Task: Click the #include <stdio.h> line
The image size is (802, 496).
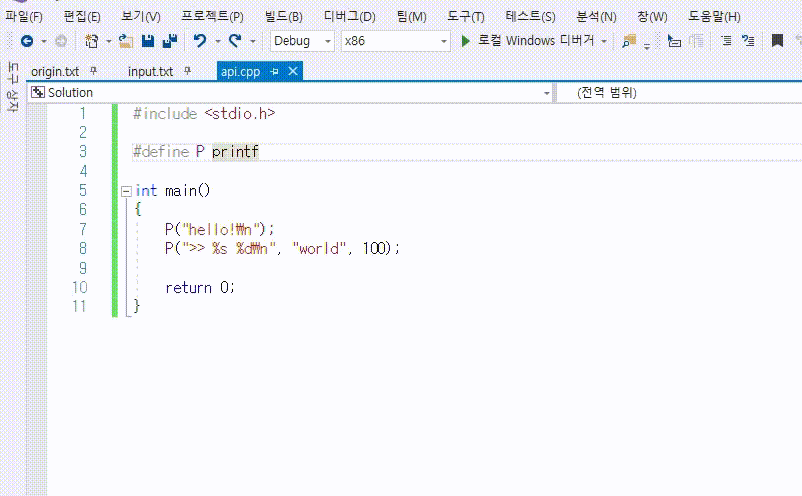Action: click(x=204, y=114)
